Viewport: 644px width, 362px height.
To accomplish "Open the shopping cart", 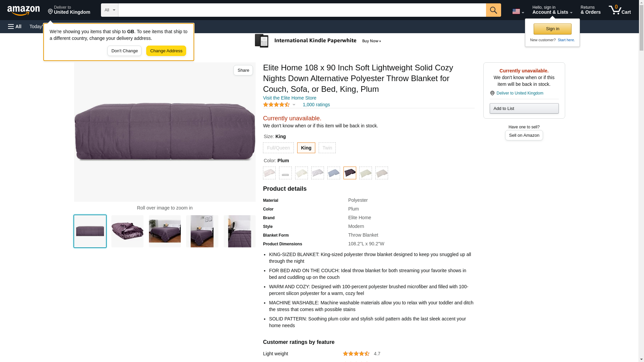I will pyautogui.click(x=620, y=10).
